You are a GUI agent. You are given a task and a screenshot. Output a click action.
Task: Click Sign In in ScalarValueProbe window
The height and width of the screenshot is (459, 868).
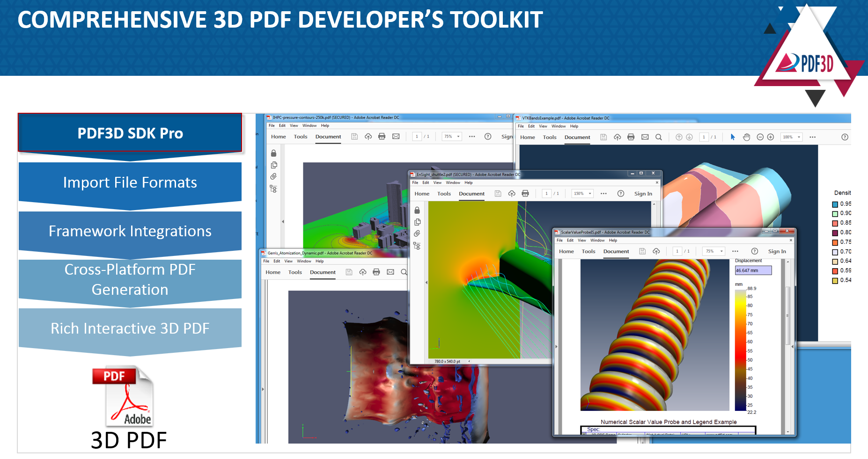coord(777,252)
